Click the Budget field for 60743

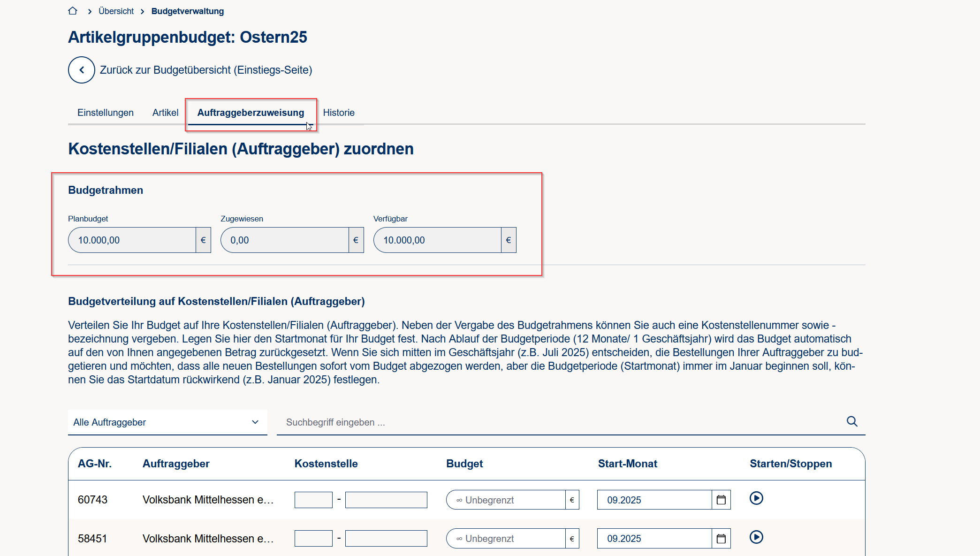click(x=506, y=500)
